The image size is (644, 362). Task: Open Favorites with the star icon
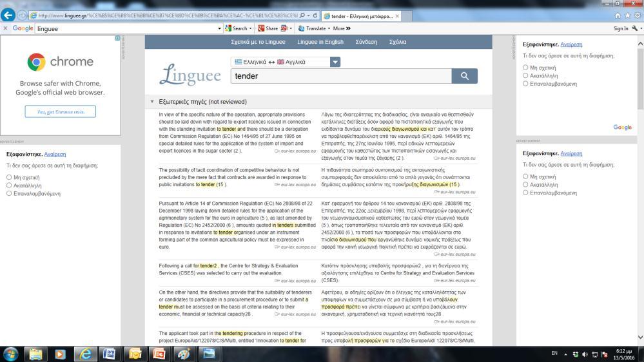click(627, 15)
